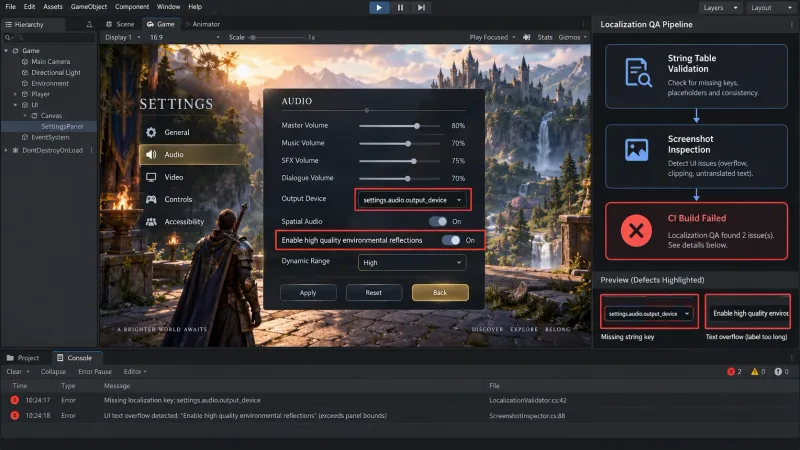Viewport: 800px width, 450px height.
Task: Click the Directional Light object icon
Action: (24, 72)
